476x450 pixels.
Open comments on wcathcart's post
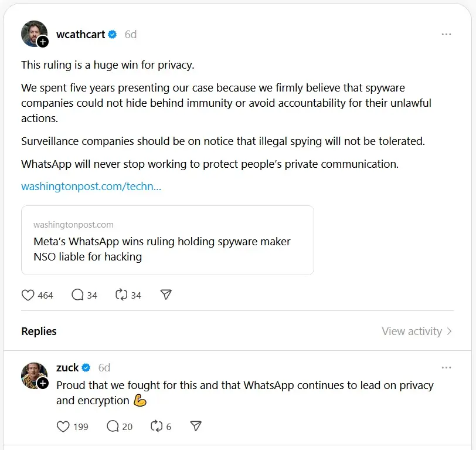78,295
